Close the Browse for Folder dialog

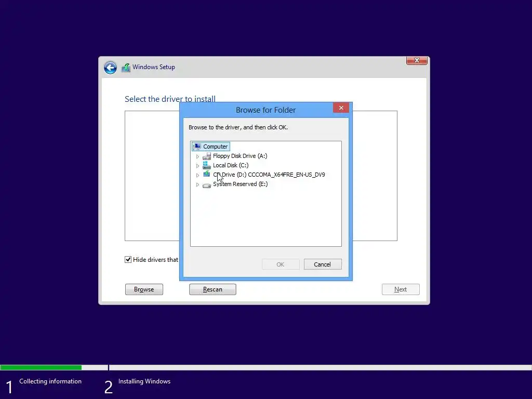click(x=341, y=108)
